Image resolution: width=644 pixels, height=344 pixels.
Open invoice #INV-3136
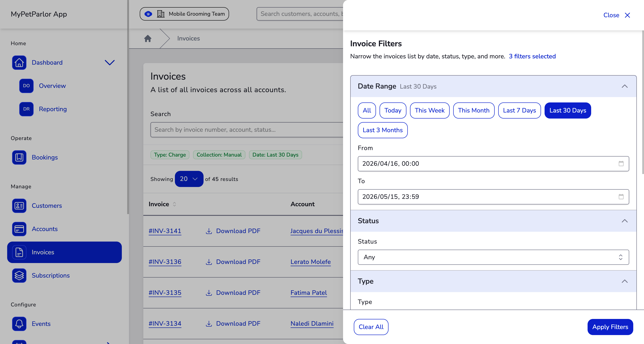pyautogui.click(x=165, y=262)
